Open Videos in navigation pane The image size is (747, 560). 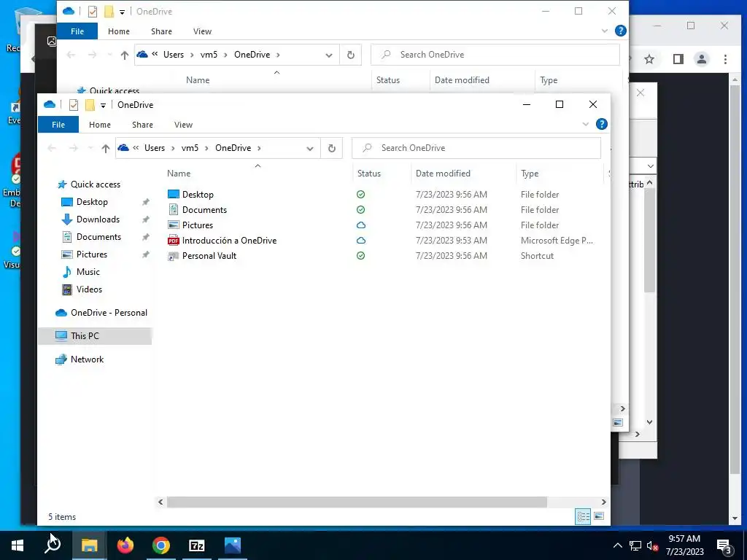pos(89,289)
